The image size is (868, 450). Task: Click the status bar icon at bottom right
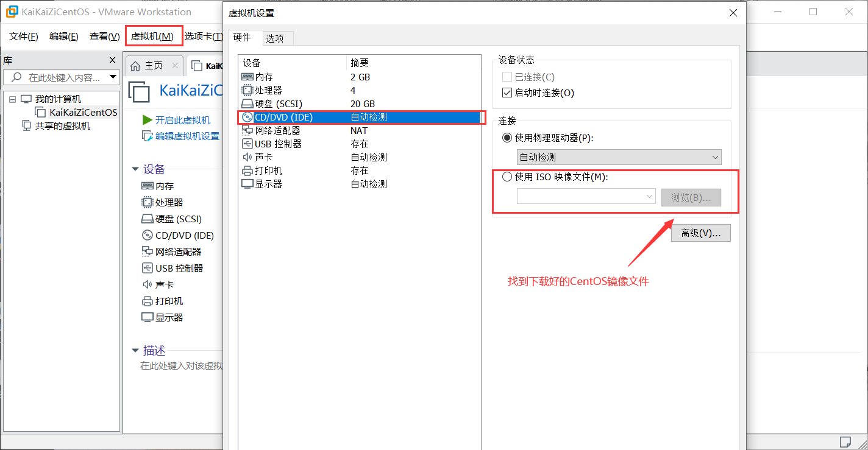click(x=845, y=441)
